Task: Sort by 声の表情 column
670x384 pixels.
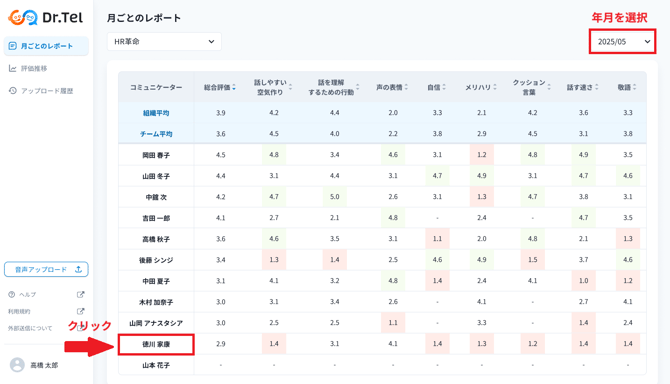Action: (x=406, y=87)
